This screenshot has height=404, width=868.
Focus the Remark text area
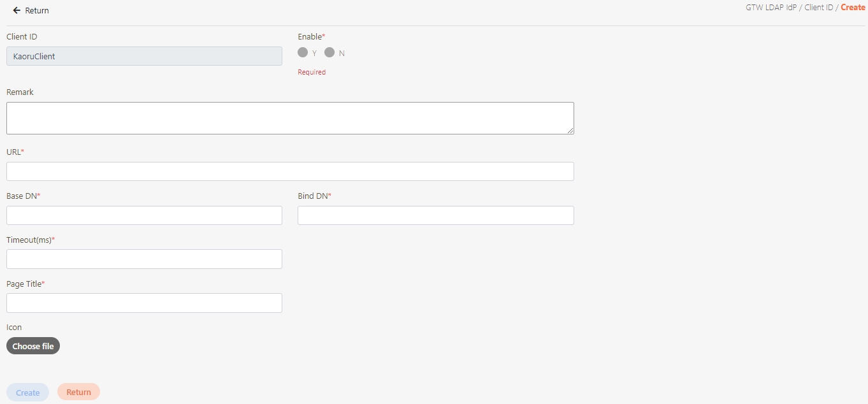(290, 118)
